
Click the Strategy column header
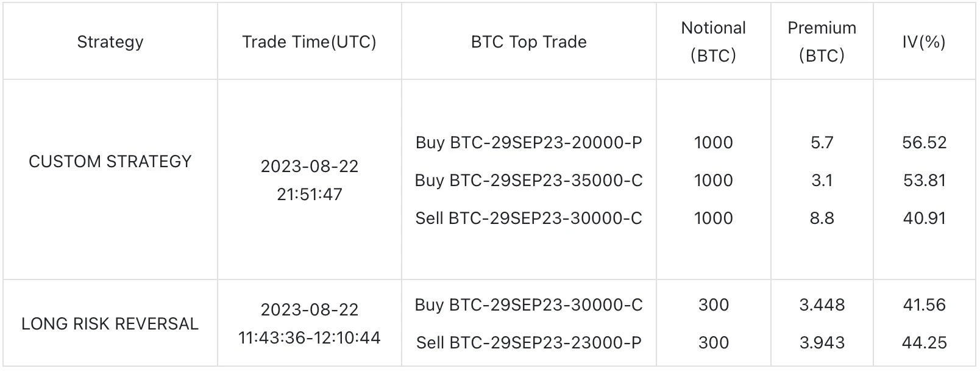(x=110, y=41)
